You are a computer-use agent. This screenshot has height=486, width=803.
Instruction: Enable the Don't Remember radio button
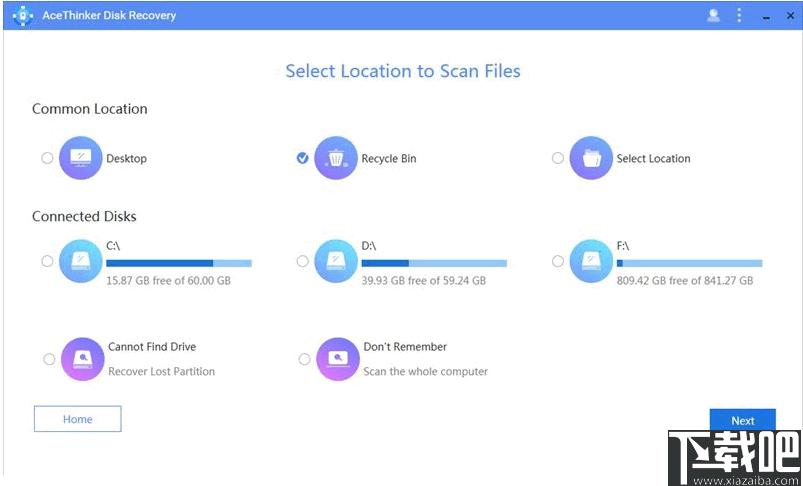point(304,359)
